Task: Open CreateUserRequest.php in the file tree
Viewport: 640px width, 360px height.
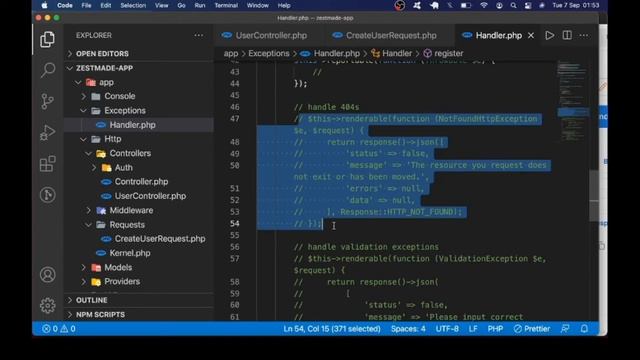Action: click(x=160, y=239)
